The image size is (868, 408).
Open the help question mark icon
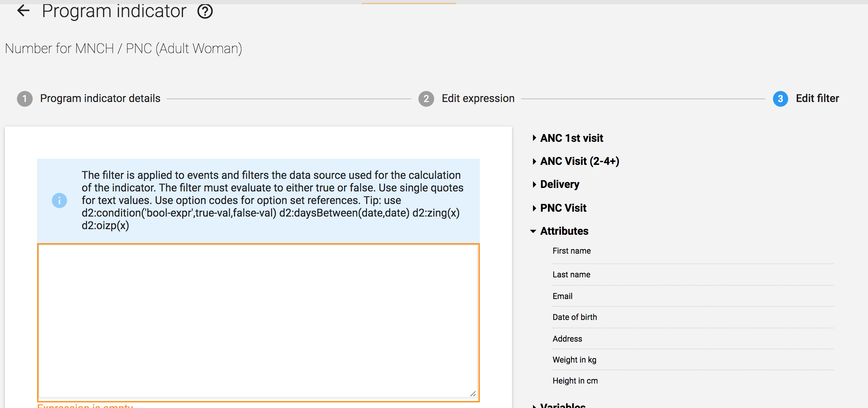pos(205,12)
